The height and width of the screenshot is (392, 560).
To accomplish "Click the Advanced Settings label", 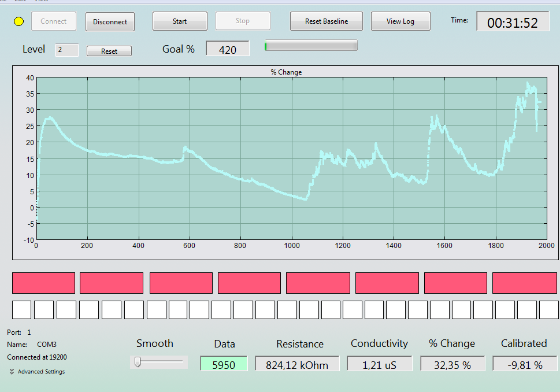I will 42,372.
